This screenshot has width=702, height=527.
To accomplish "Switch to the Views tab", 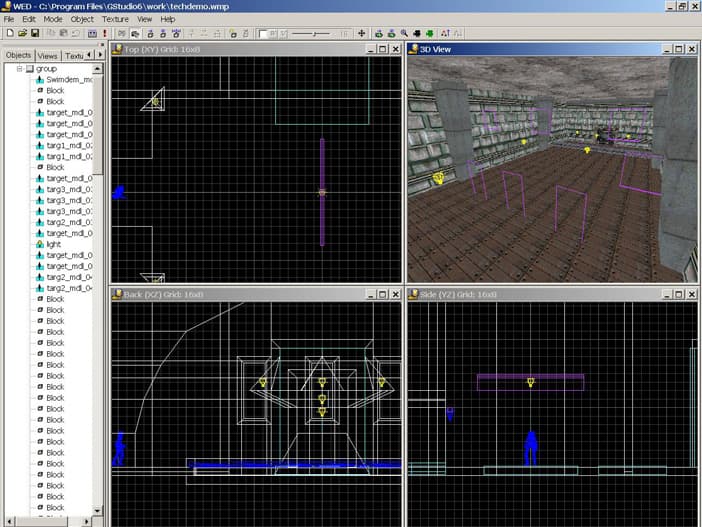I will [47, 56].
